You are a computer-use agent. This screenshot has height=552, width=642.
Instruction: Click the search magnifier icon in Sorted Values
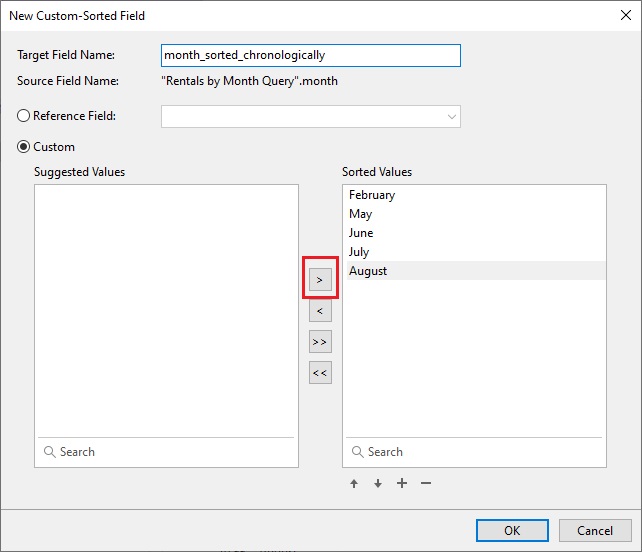pyautogui.click(x=357, y=452)
